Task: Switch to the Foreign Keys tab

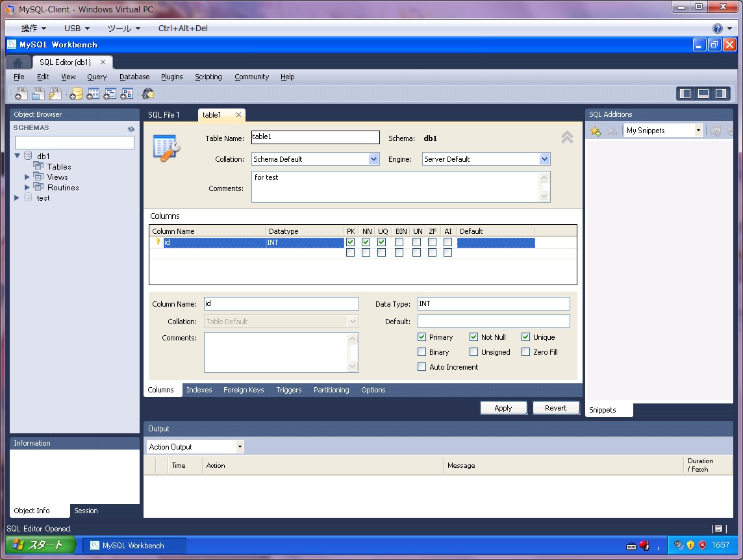Action: [x=244, y=390]
